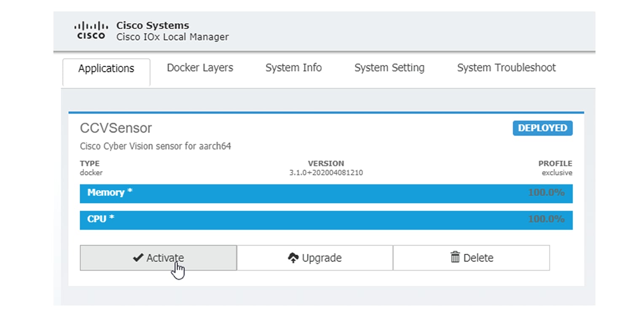Image resolution: width=644 pixels, height=317 pixels.
Task: Click the 'exclusive' profile value
Action: tap(557, 173)
